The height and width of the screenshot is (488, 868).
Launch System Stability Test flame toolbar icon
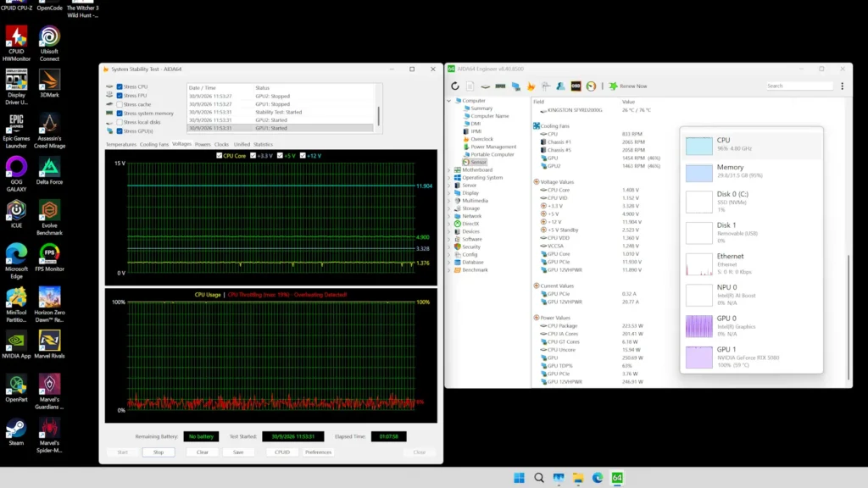click(531, 86)
